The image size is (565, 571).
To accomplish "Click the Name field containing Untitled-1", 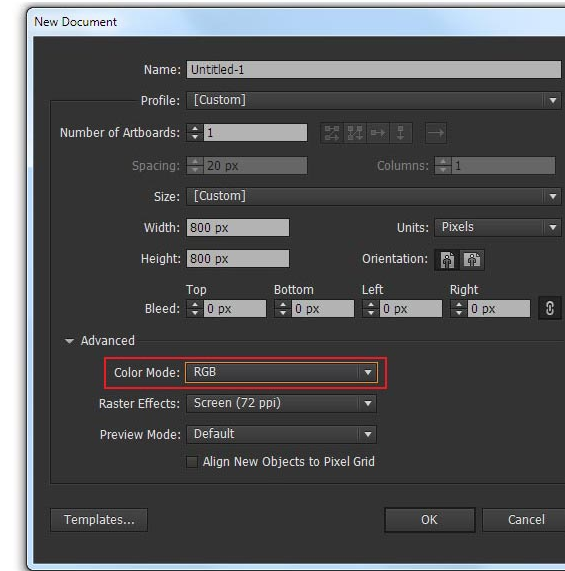I will (x=374, y=70).
